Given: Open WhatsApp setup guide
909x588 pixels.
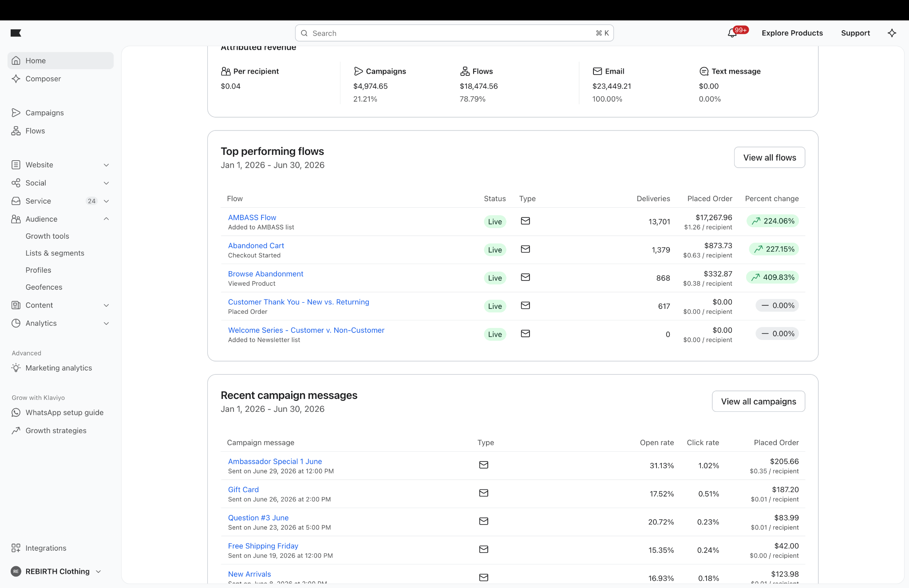Looking at the screenshot, I should 64,412.
